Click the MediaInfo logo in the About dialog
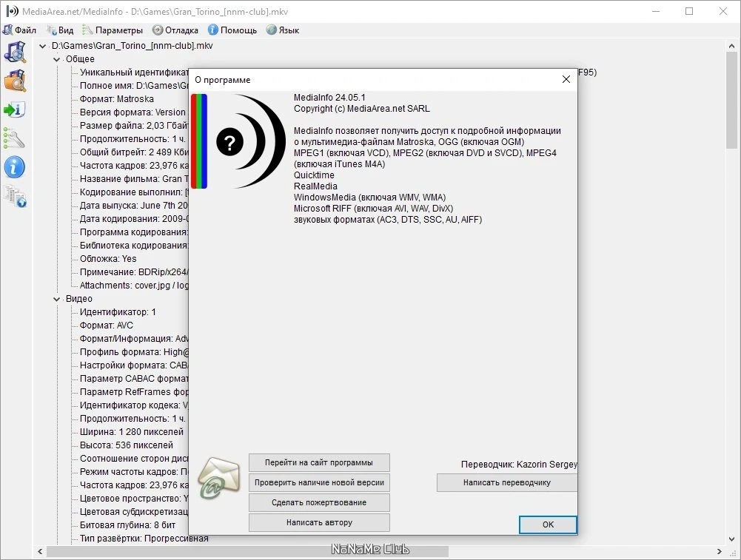The image size is (741, 560). point(238,141)
